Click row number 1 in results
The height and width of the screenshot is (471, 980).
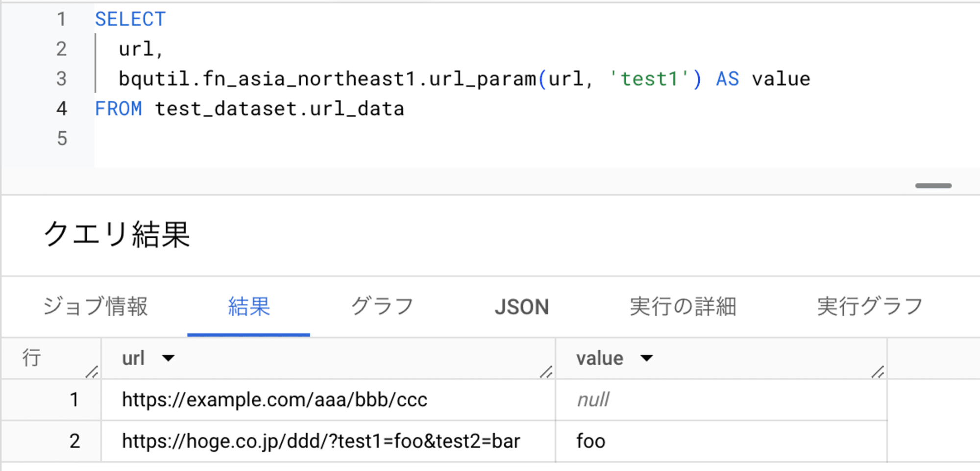tap(74, 400)
